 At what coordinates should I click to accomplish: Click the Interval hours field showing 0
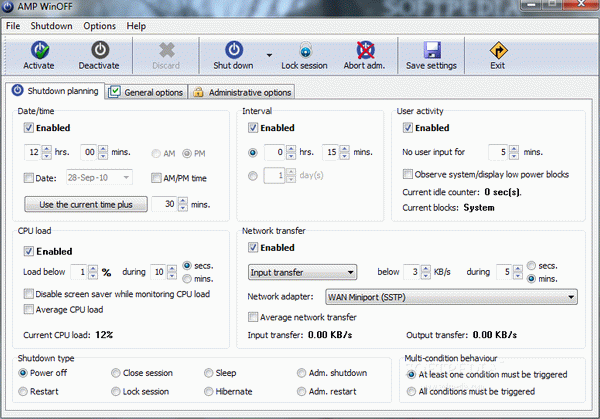point(275,152)
